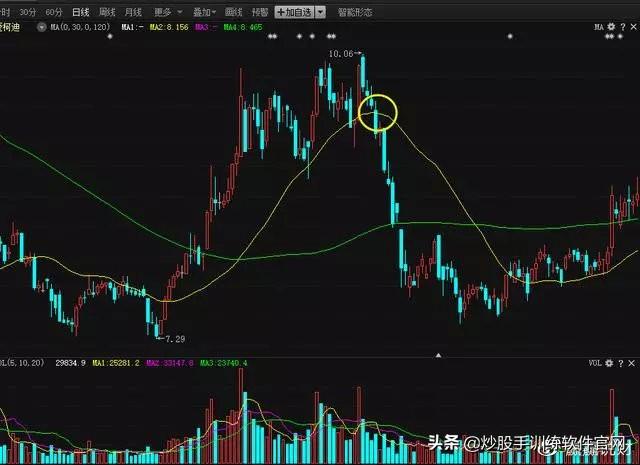Open 画线 drawing tools
The height and width of the screenshot is (465, 640).
click(233, 12)
